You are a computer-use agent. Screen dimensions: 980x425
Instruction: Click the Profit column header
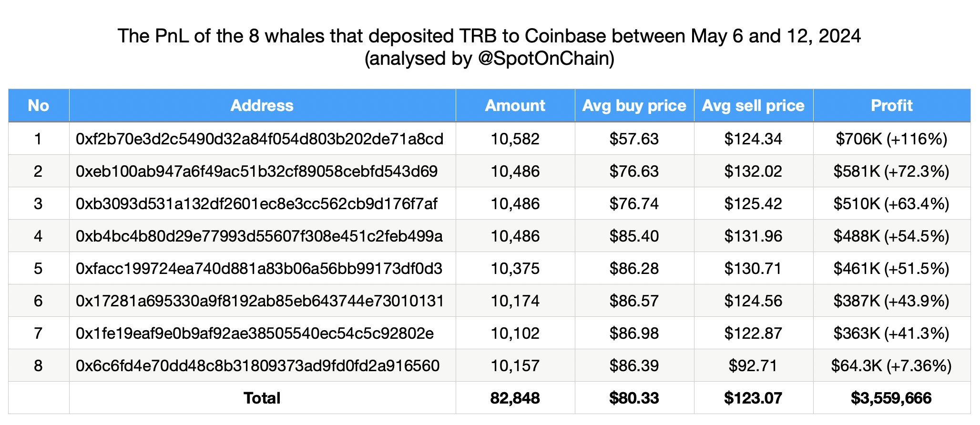891,106
